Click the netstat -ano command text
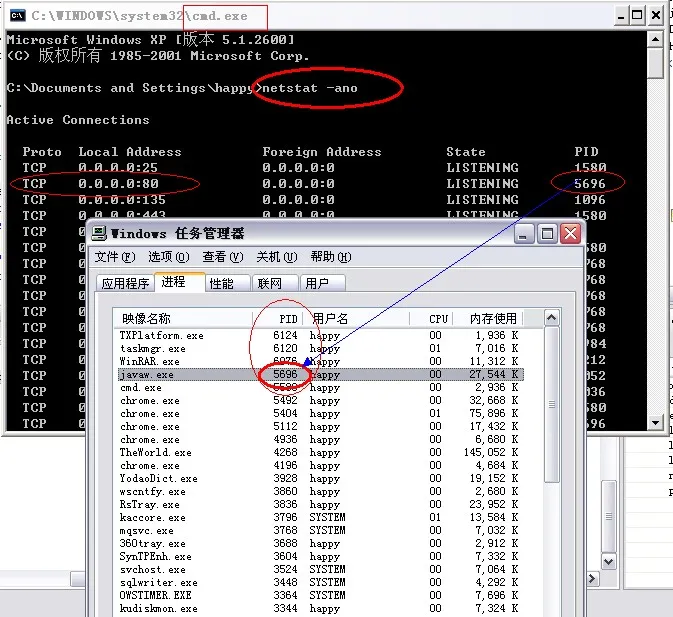This screenshot has height=617, width=673. click(310, 88)
